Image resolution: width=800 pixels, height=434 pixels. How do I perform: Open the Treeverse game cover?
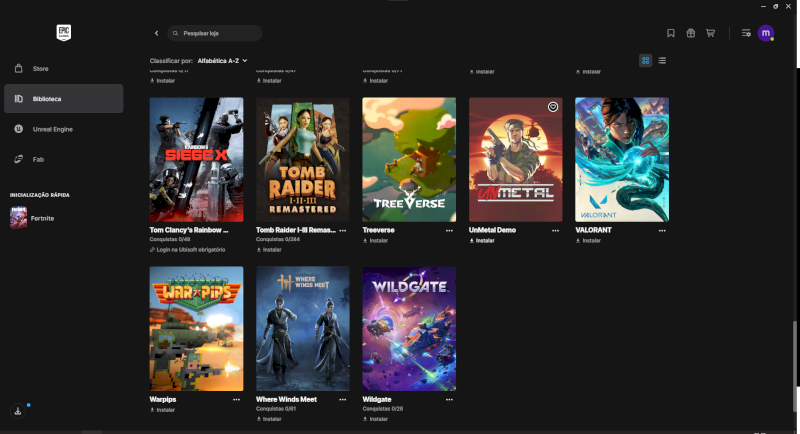pyautogui.click(x=409, y=160)
